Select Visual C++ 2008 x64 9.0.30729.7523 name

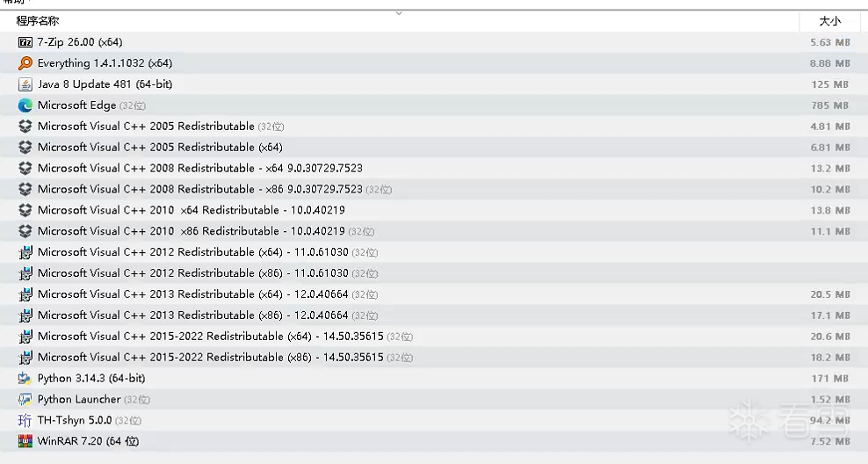[x=200, y=169]
